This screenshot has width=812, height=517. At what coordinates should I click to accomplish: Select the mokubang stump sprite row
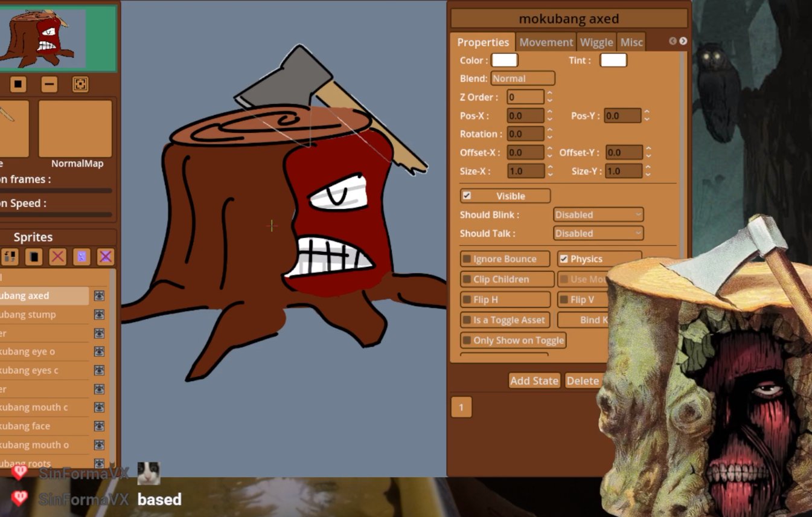click(45, 315)
